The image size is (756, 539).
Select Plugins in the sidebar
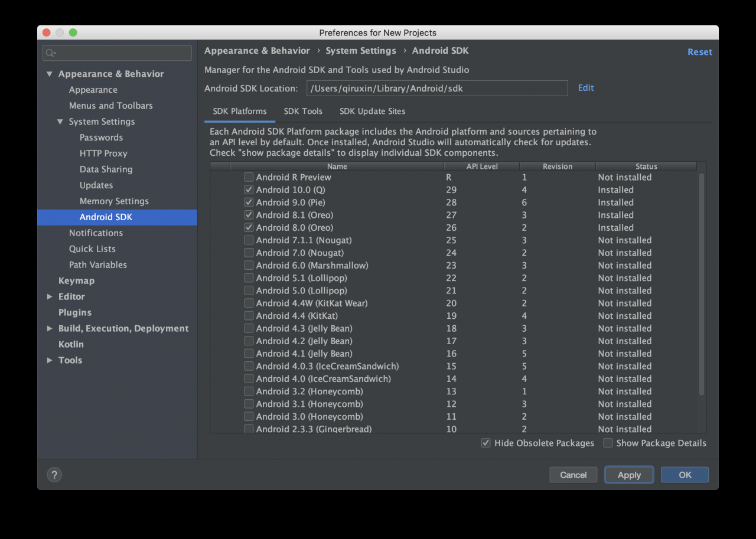tap(74, 312)
